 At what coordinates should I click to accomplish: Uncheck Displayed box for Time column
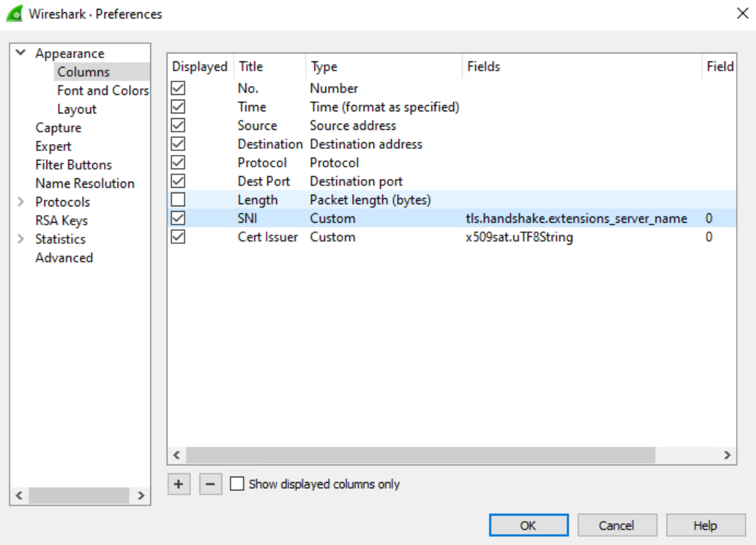178,107
